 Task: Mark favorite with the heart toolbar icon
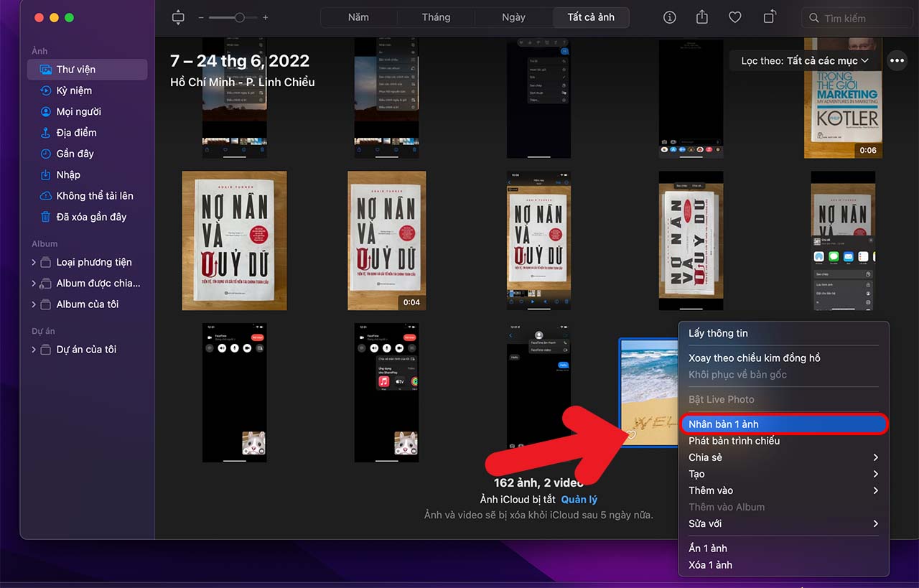[x=735, y=18]
